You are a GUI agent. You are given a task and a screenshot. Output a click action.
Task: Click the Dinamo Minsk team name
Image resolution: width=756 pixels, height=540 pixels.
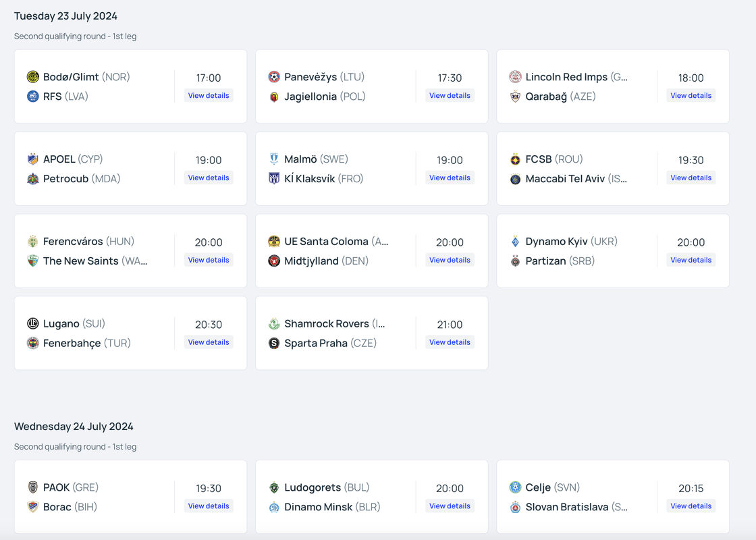(318, 507)
